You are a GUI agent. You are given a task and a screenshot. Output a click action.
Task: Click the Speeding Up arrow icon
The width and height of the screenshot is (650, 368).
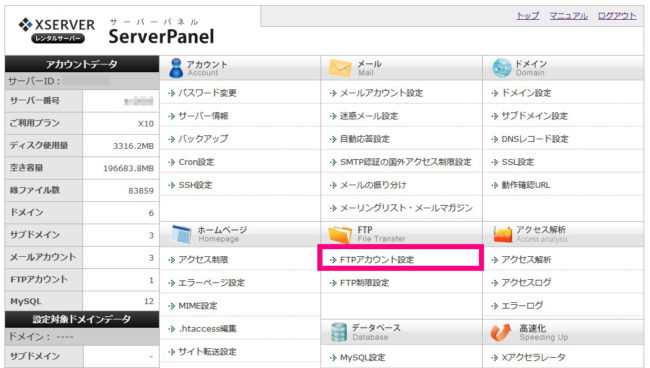pos(501,332)
